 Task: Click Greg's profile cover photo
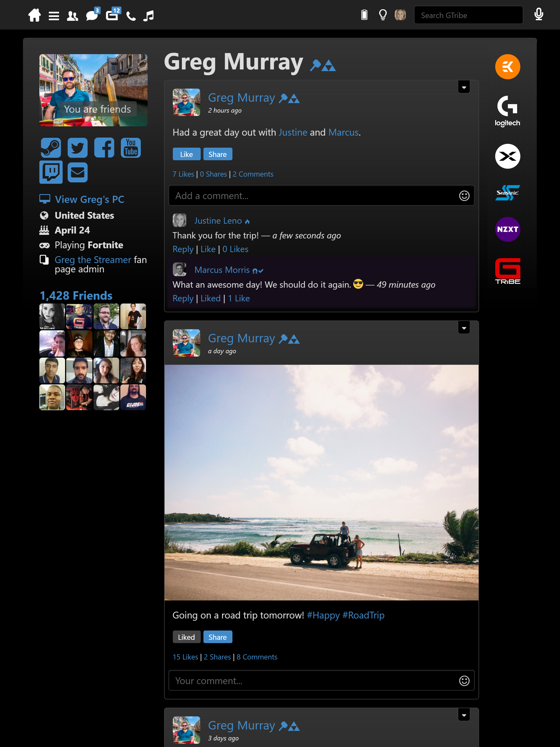click(x=93, y=90)
